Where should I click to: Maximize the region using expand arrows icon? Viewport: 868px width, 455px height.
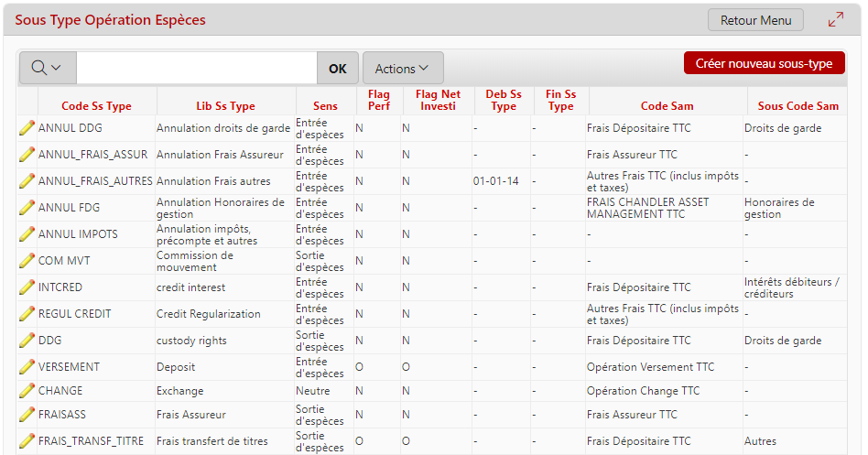pyautogui.click(x=835, y=20)
